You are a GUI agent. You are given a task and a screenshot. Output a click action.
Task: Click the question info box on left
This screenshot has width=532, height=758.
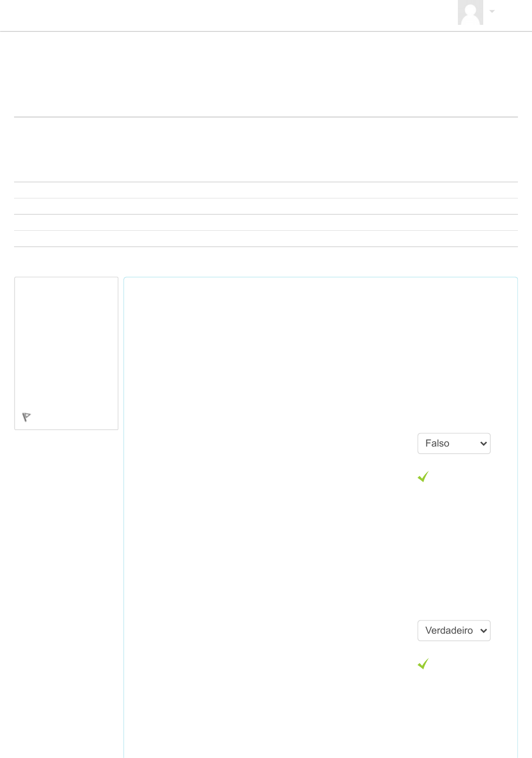coord(66,353)
